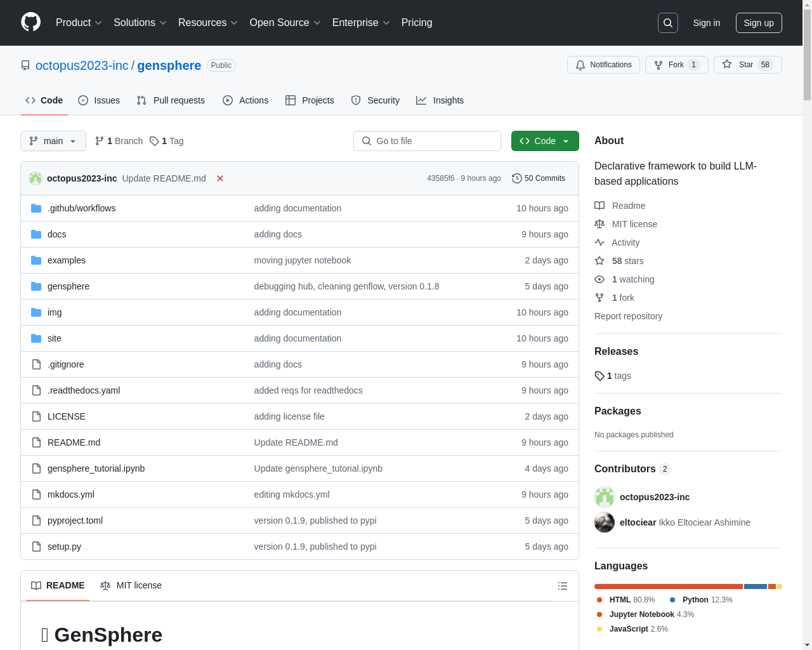Image resolution: width=812 pixels, height=650 pixels.
Task: Click Sign in link
Action: pos(707,23)
